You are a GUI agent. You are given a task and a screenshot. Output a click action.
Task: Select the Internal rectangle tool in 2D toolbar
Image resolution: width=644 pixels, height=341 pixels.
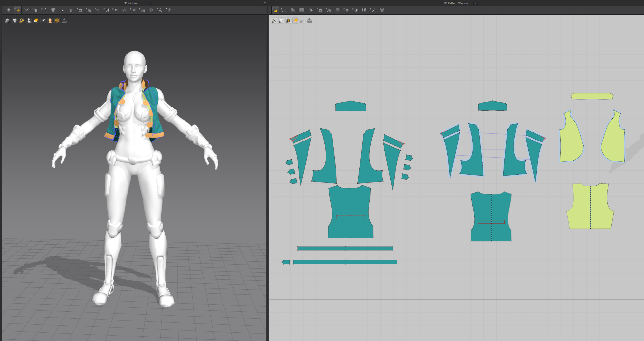302,10
